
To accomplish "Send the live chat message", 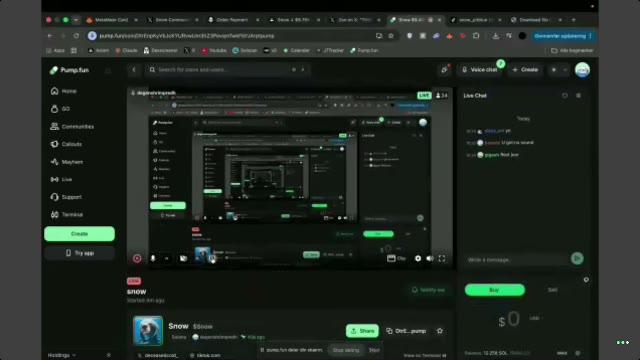I will pos(577,258).
